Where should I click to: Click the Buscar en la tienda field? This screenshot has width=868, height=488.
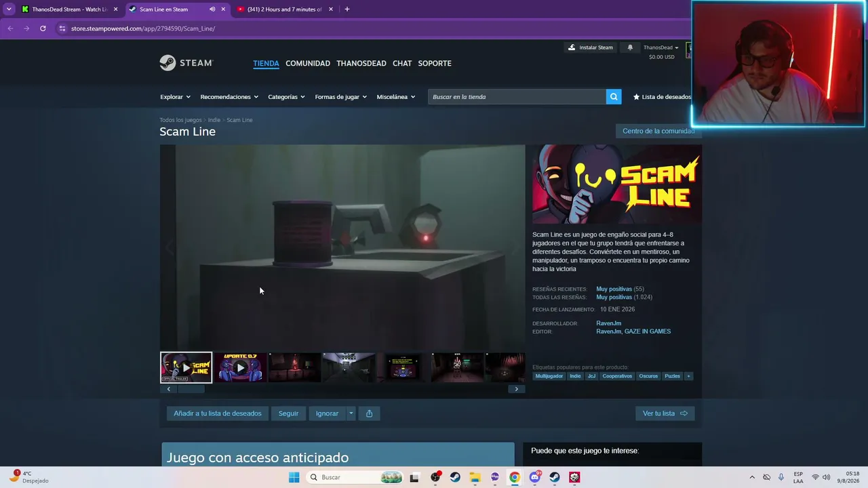click(x=517, y=97)
